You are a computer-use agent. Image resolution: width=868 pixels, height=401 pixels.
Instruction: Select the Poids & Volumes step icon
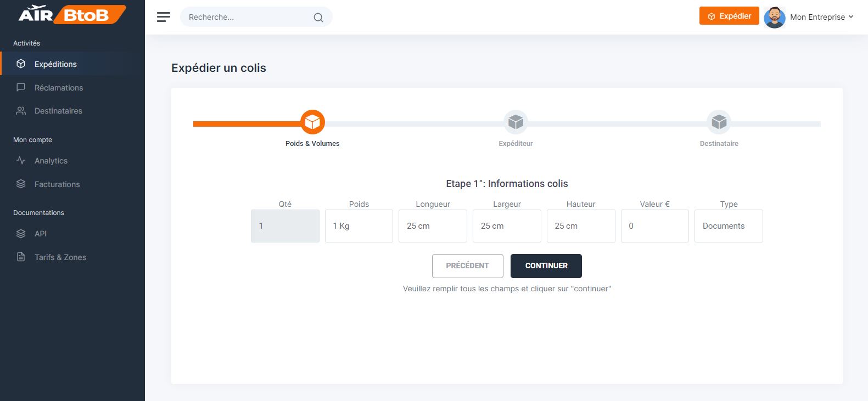(312, 122)
